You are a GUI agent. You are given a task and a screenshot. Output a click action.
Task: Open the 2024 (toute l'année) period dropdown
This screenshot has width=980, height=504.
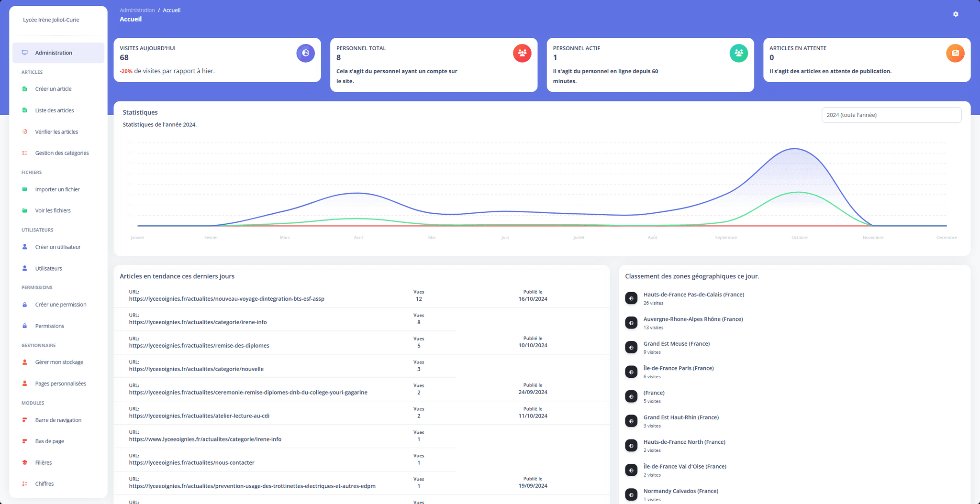891,115
